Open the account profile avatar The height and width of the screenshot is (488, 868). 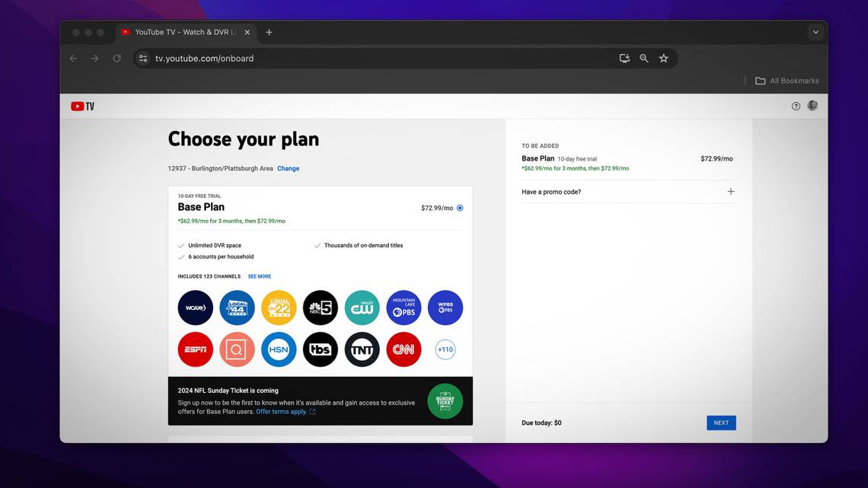pos(812,106)
